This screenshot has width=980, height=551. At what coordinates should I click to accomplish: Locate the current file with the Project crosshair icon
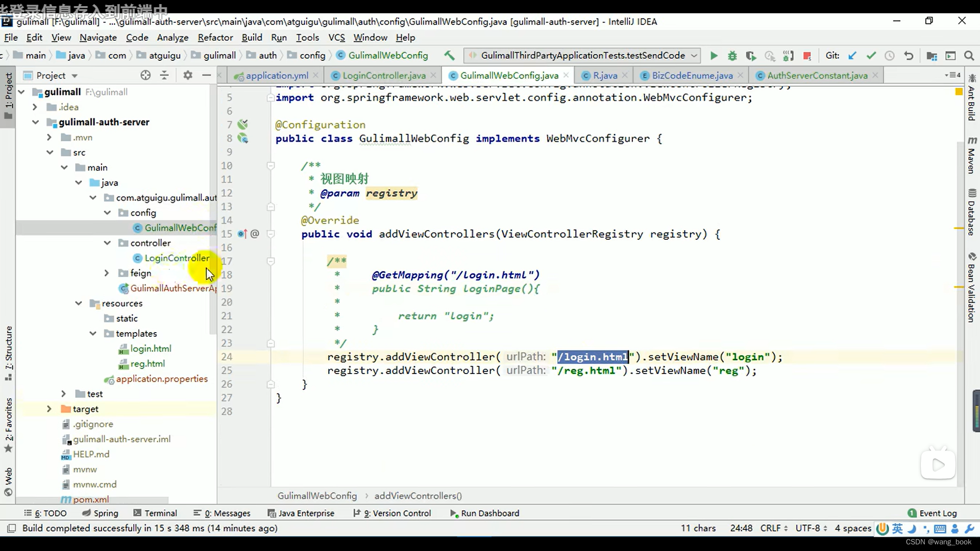coord(145,76)
